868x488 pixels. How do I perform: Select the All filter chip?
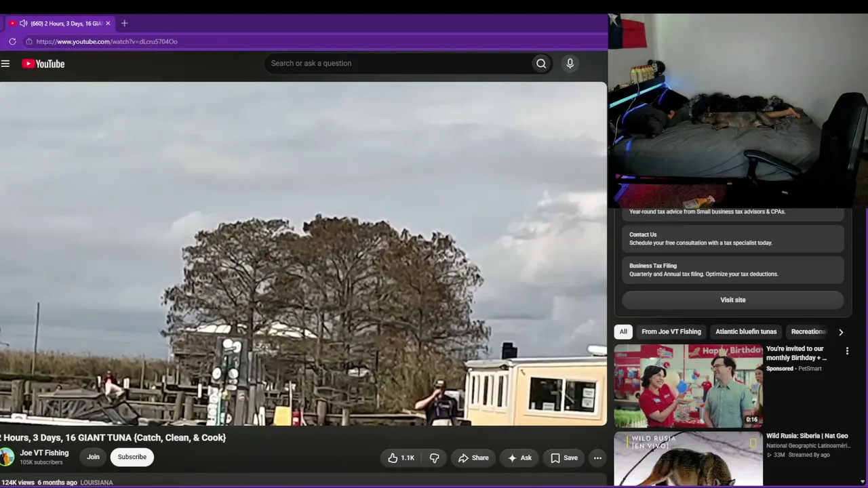623,332
